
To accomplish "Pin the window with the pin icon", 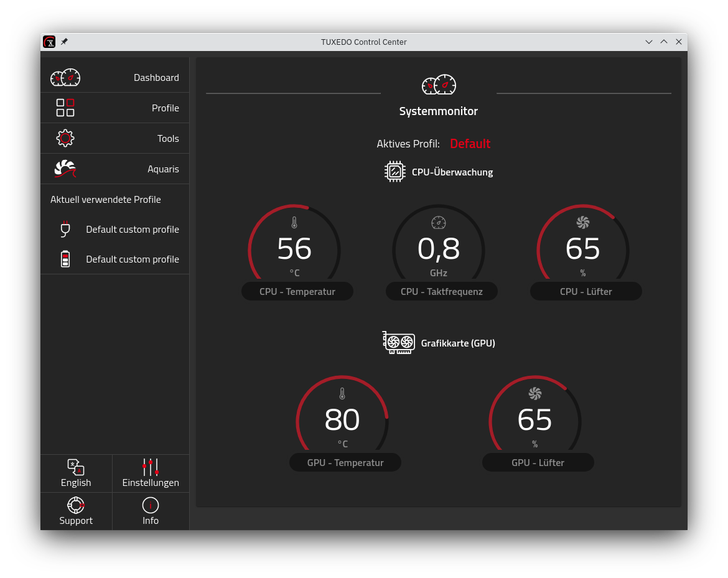I will (x=64, y=42).
